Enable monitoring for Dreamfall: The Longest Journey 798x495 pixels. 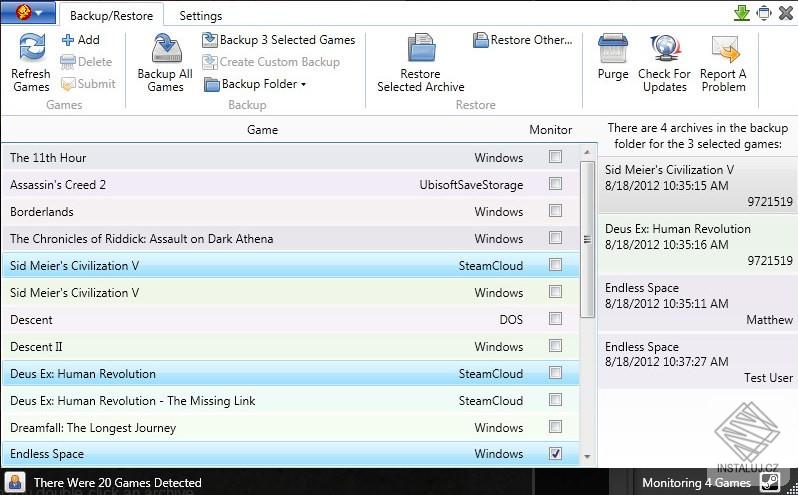[555, 426]
